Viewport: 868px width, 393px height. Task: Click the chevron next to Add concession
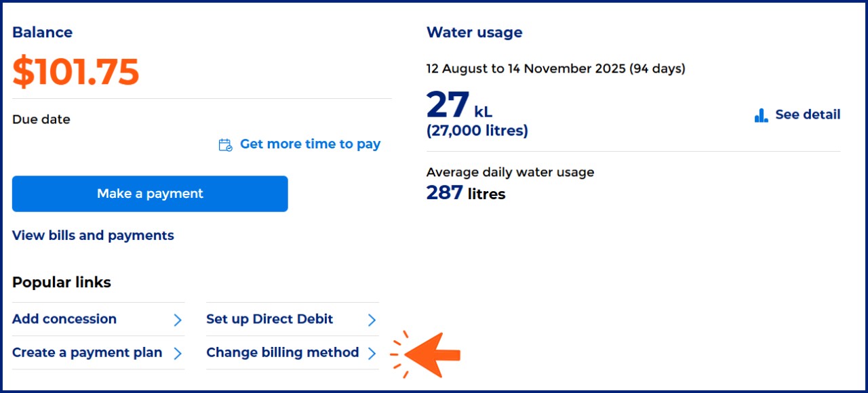click(x=178, y=320)
